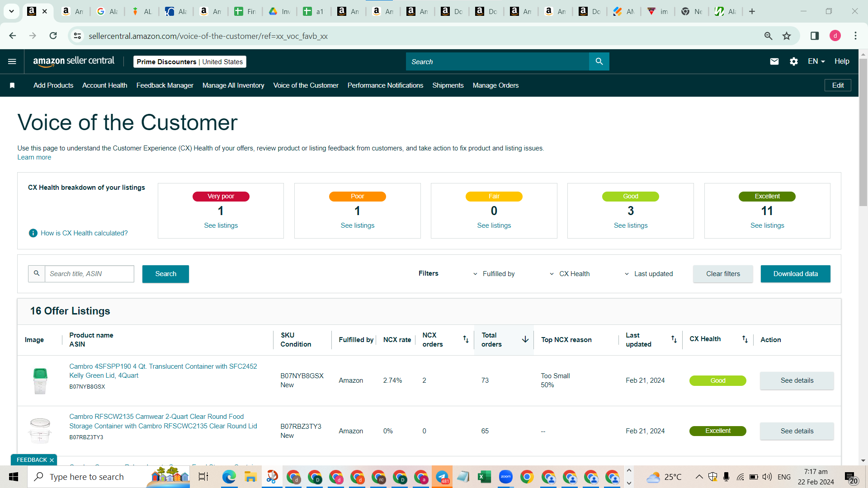Close the FEEDBACK tab widget
The image size is (868, 488).
(x=52, y=460)
